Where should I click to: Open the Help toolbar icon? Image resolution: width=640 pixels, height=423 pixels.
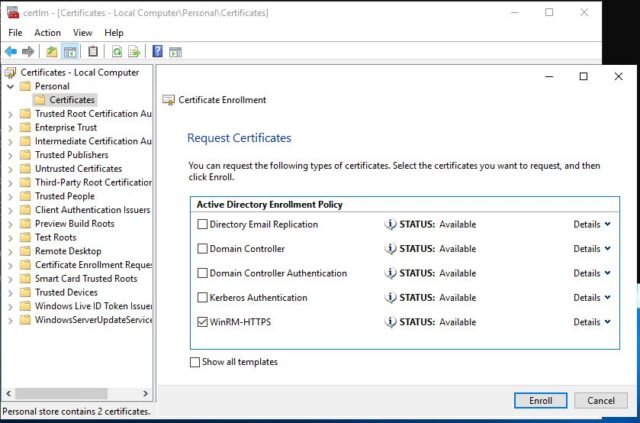[158, 51]
